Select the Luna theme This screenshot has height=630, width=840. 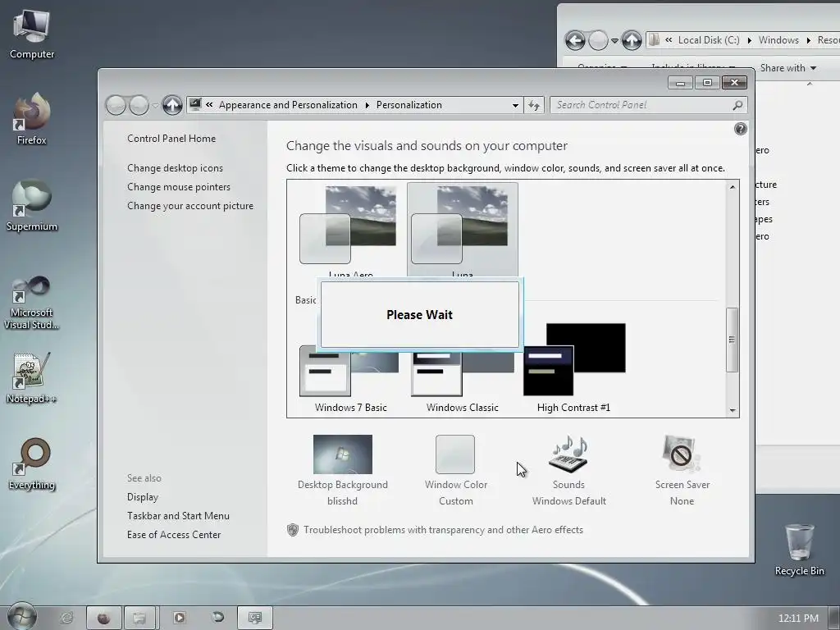pos(463,230)
